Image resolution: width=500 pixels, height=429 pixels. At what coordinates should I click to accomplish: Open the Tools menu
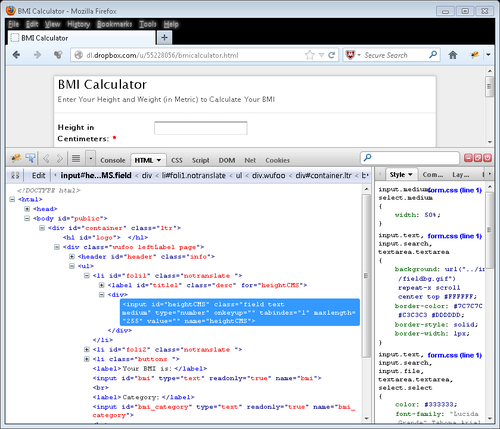pos(148,24)
